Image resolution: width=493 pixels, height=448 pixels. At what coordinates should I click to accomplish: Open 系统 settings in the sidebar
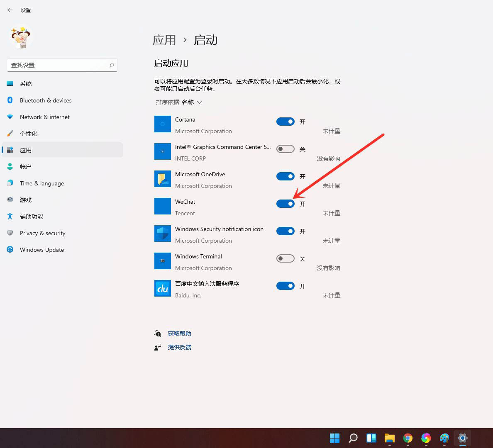pos(26,83)
